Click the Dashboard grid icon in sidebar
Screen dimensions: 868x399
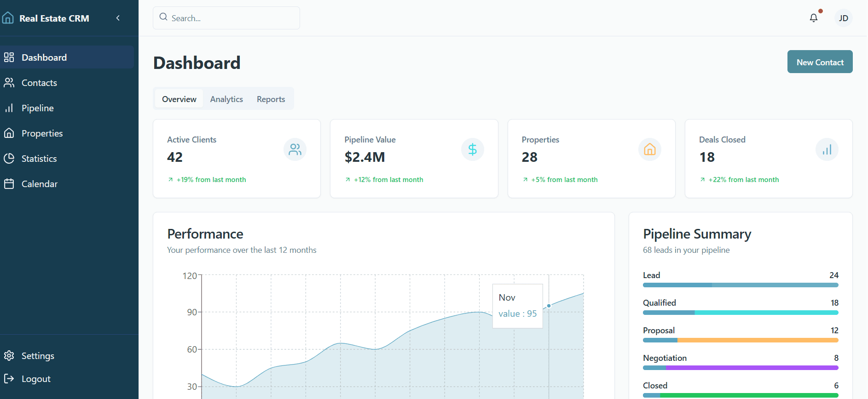[x=9, y=57]
